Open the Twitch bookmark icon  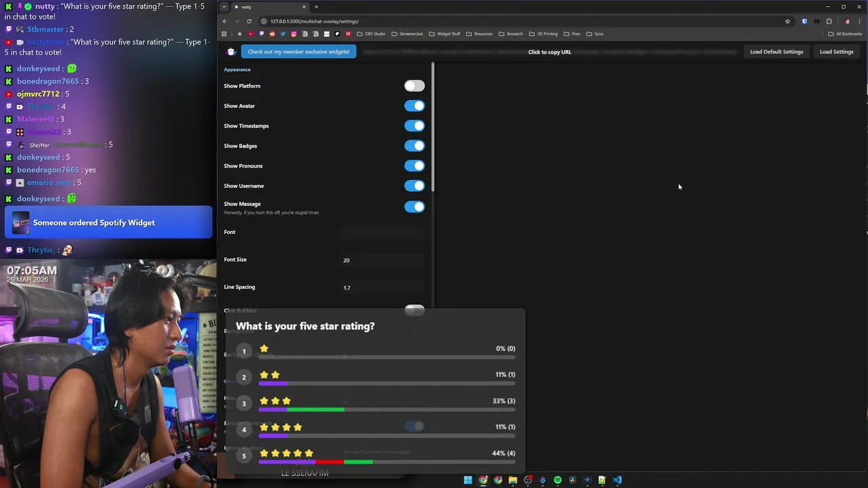coord(261,34)
